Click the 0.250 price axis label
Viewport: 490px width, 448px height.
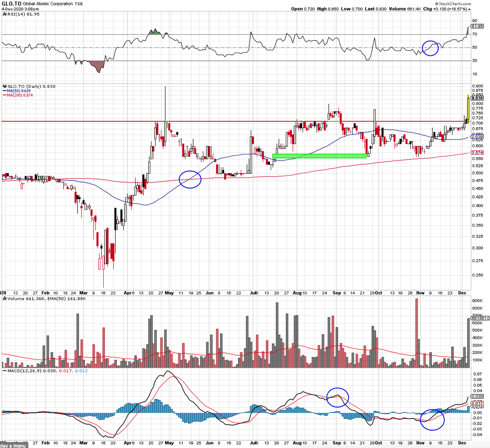(477, 275)
